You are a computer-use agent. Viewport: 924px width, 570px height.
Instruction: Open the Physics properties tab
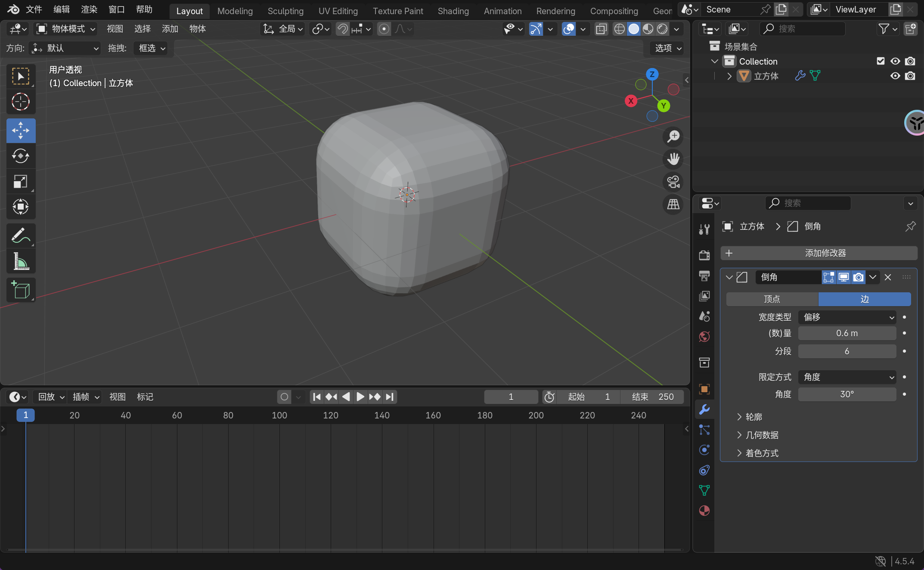pyautogui.click(x=704, y=450)
